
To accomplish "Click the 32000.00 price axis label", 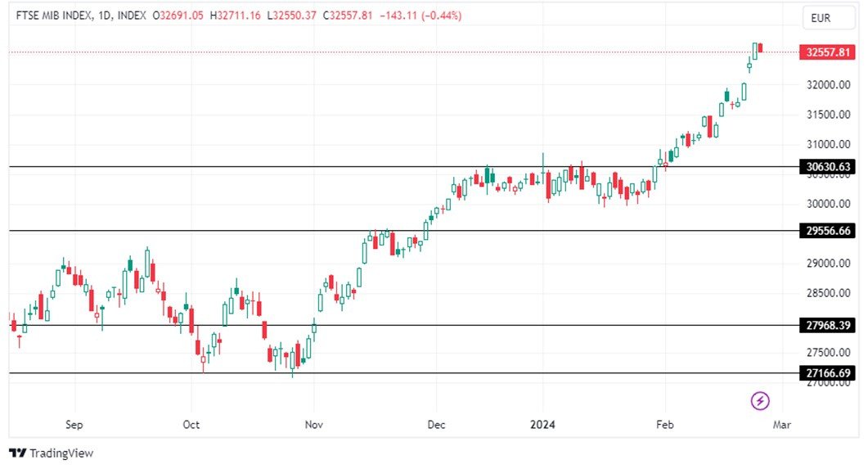I will tap(828, 85).
